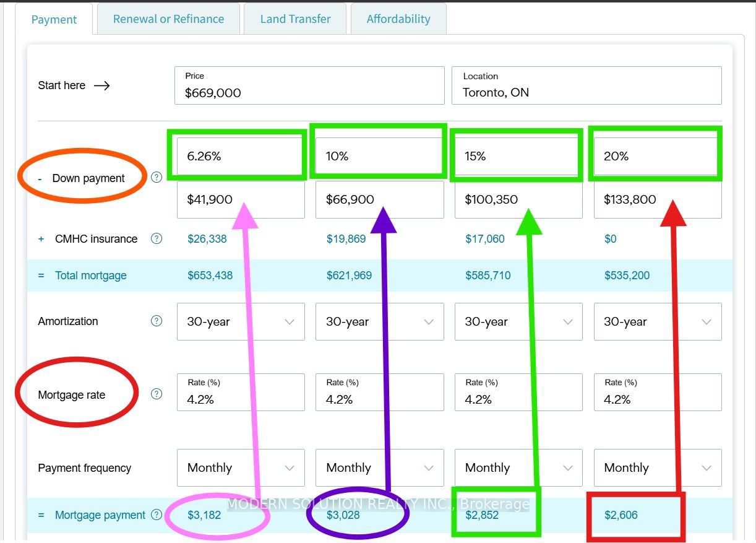Open the first Payment frequency Monthly dropdown
756x543 pixels.
pyautogui.click(x=241, y=467)
